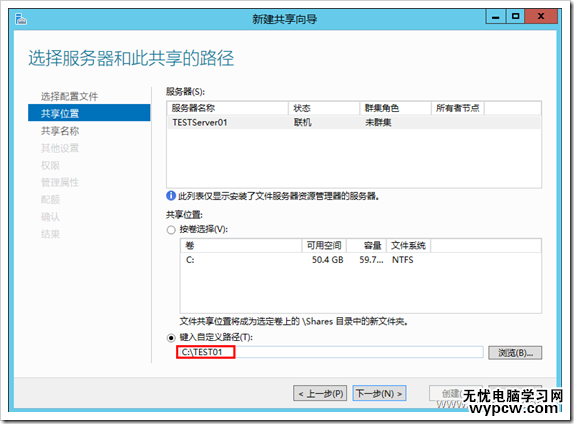Screen dimensions: 574x424
Task: Sort volumes by 容量 column header
Action: point(366,245)
